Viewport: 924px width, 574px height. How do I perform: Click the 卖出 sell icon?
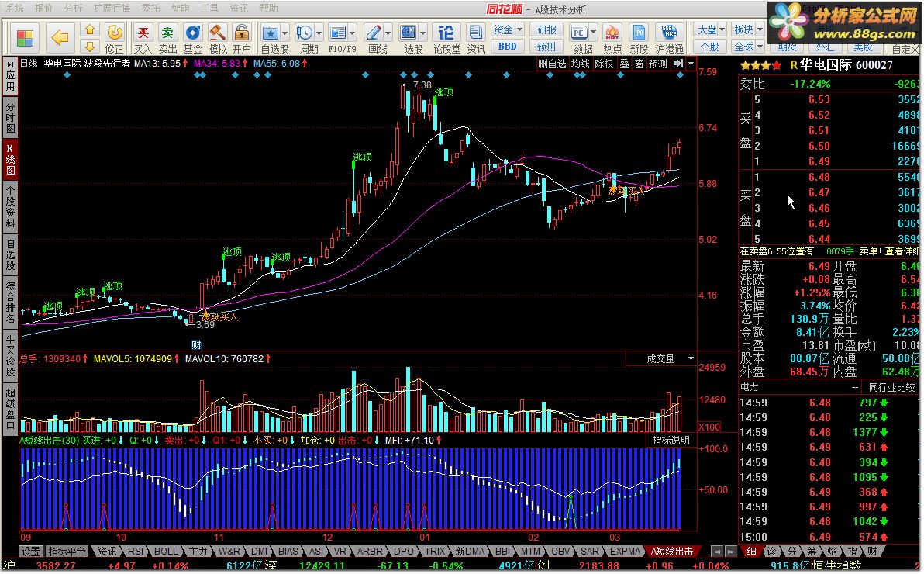click(x=168, y=39)
